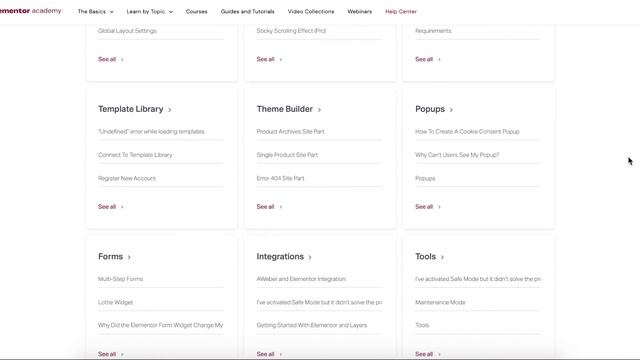Open Single Product Site Part article
The width and height of the screenshot is (640, 360).
[x=287, y=155]
